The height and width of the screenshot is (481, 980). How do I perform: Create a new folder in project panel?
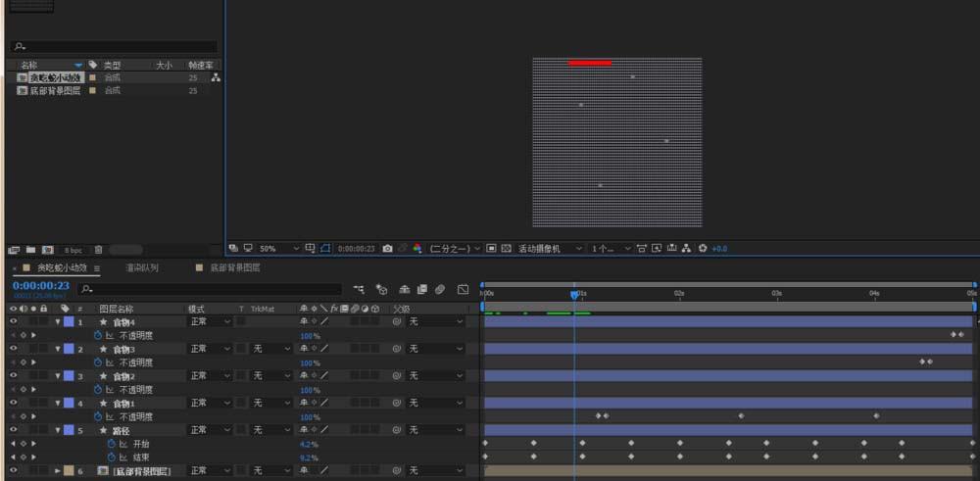tap(30, 250)
